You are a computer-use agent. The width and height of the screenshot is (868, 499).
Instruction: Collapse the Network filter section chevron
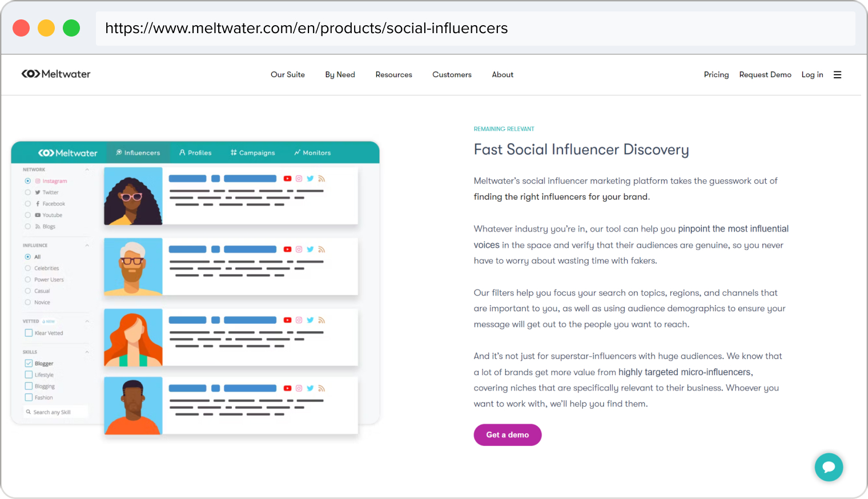click(87, 170)
